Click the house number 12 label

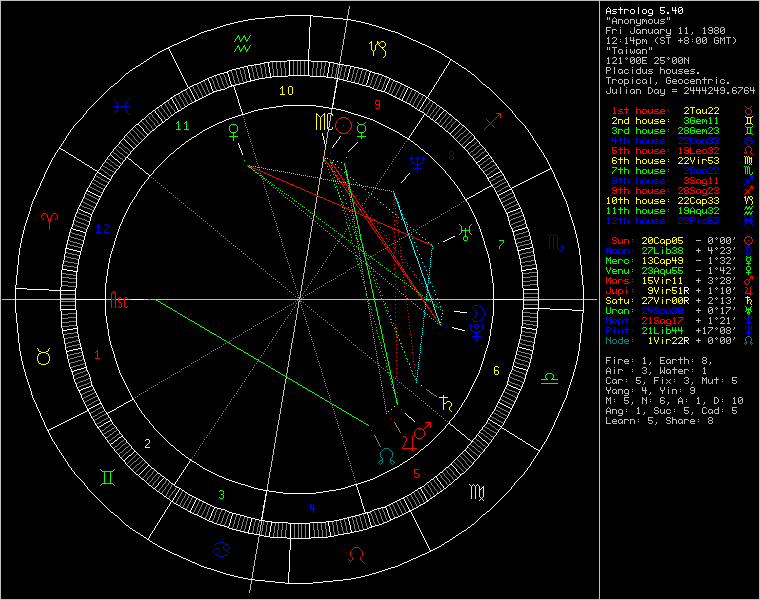click(102, 229)
